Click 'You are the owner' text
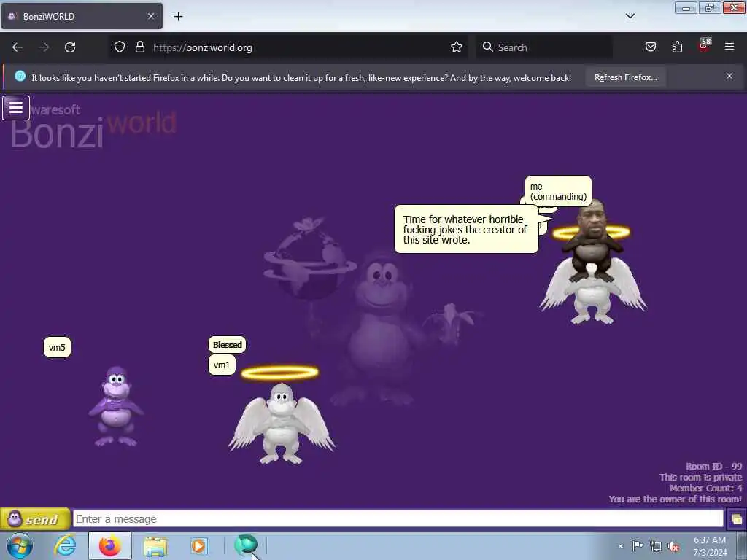The height and width of the screenshot is (560, 747). click(675, 499)
